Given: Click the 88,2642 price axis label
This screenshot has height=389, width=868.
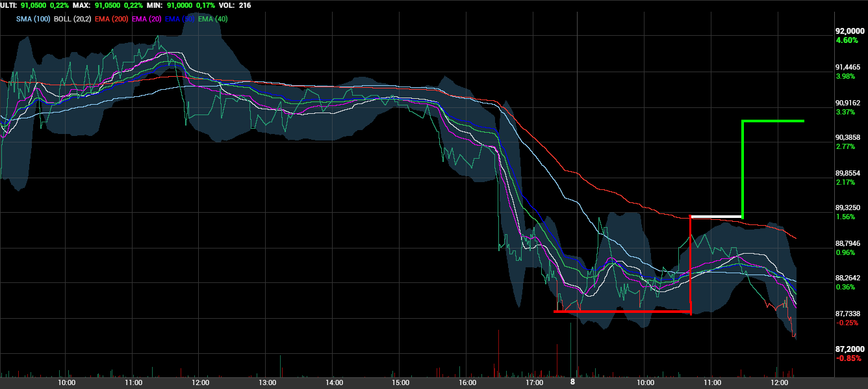Looking at the screenshot, I should click(x=849, y=278).
